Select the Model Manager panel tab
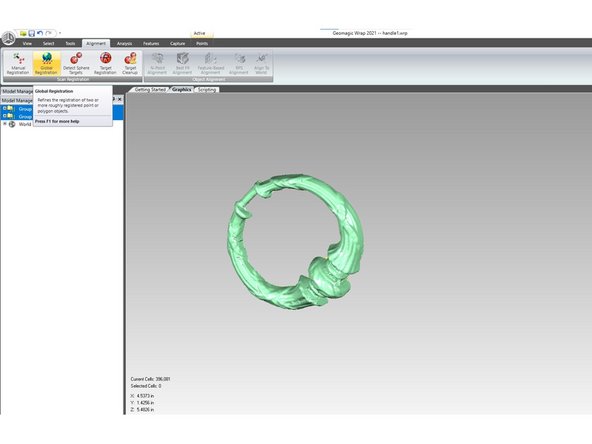This screenshot has width=592, height=444. 17,91
